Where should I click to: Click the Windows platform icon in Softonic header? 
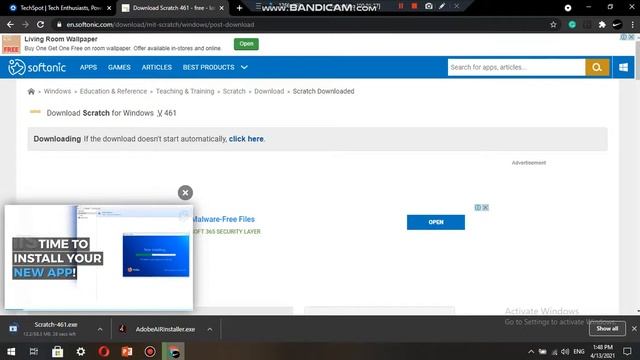pos(623,67)
